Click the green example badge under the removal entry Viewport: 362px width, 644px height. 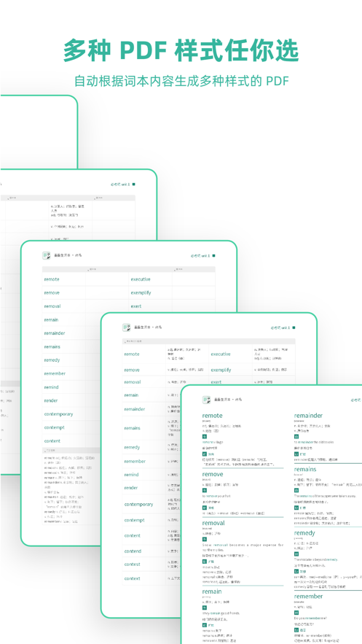tap(204, 539)
